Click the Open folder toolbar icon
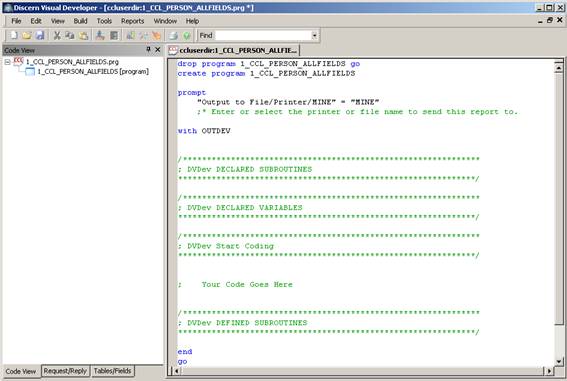The image size is (567, 381). 26,35
